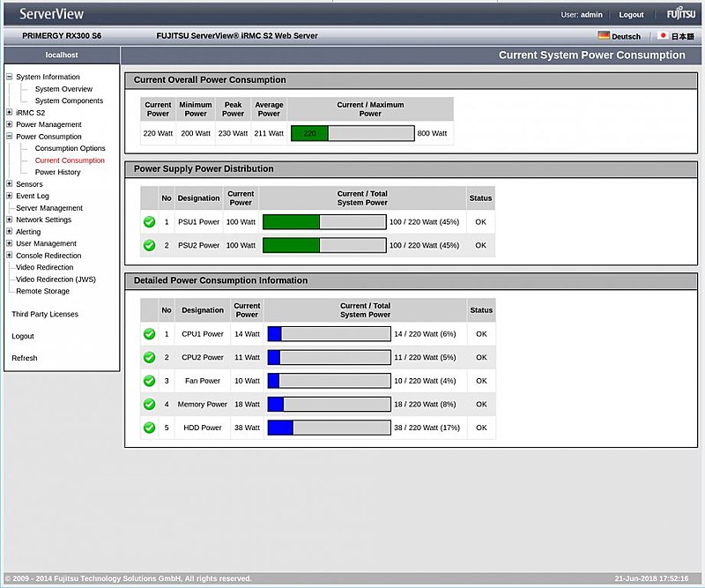Click Fan Power green check icon

[149, 381]
